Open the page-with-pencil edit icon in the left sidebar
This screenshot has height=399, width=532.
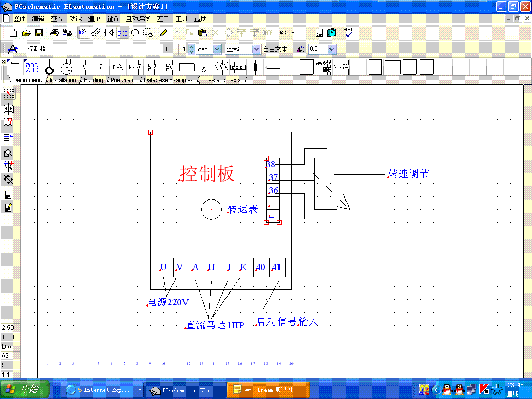8,208
